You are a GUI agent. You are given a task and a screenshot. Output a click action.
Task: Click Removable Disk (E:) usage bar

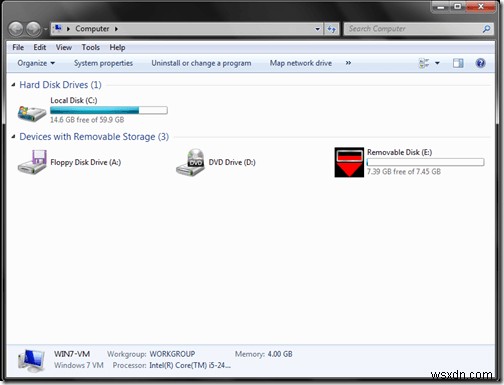[425, 162]
